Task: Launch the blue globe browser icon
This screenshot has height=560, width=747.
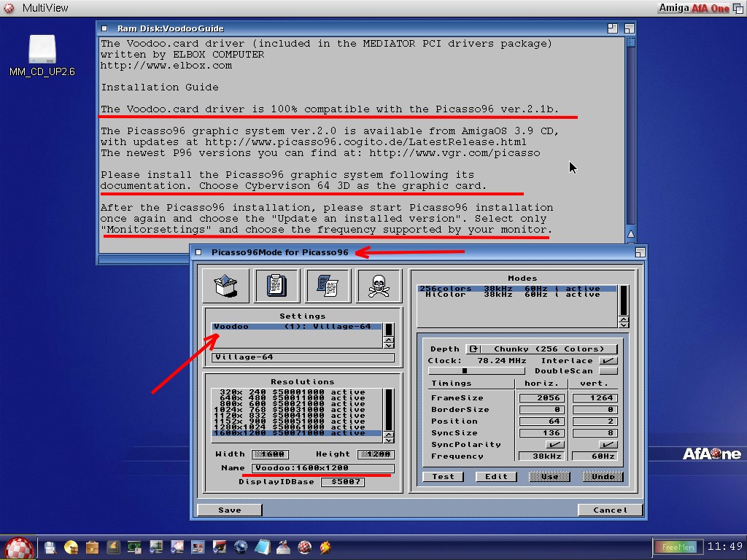Action: tap(241, 548)
